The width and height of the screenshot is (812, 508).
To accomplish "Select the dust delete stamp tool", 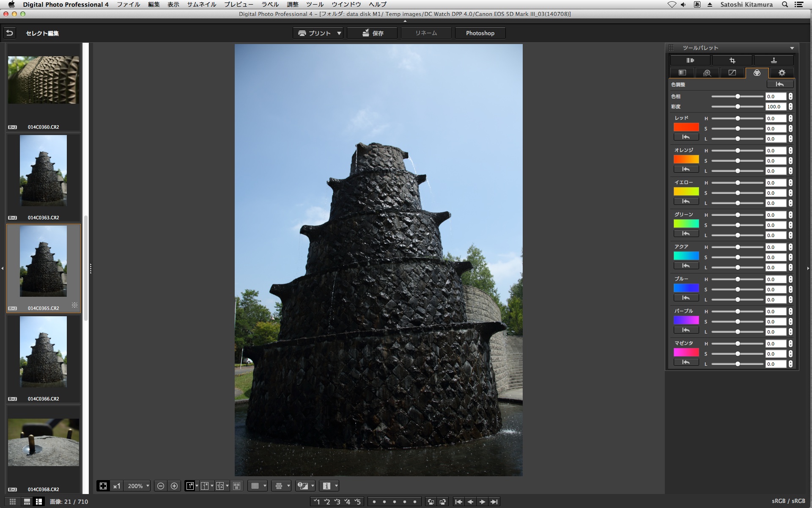I will tap(774, 61).
